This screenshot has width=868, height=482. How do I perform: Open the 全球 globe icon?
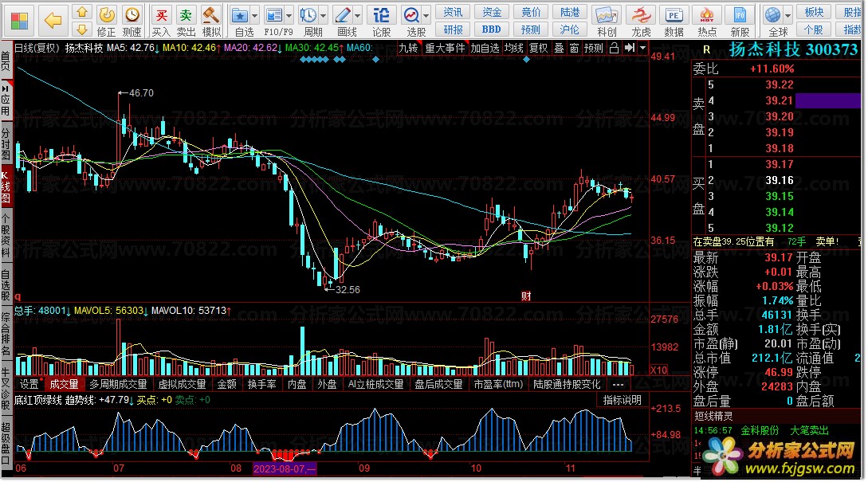tap(774, 21)
